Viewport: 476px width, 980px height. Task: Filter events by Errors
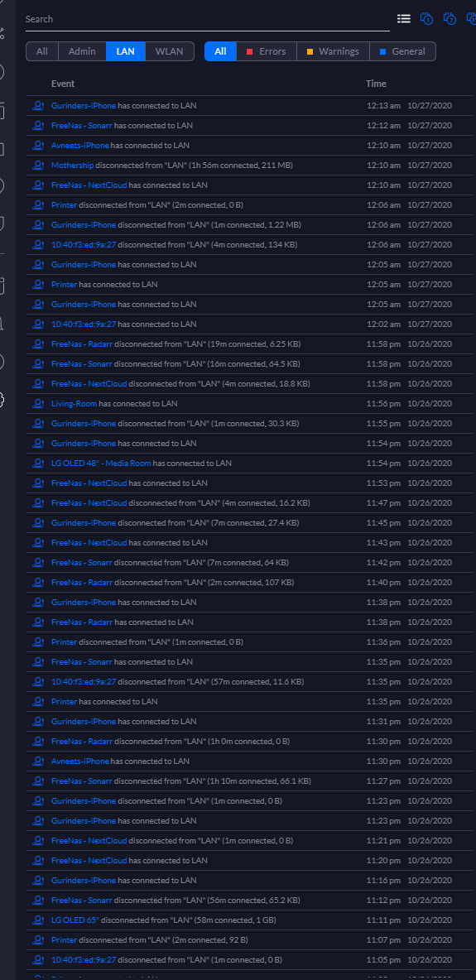point(267,51)
